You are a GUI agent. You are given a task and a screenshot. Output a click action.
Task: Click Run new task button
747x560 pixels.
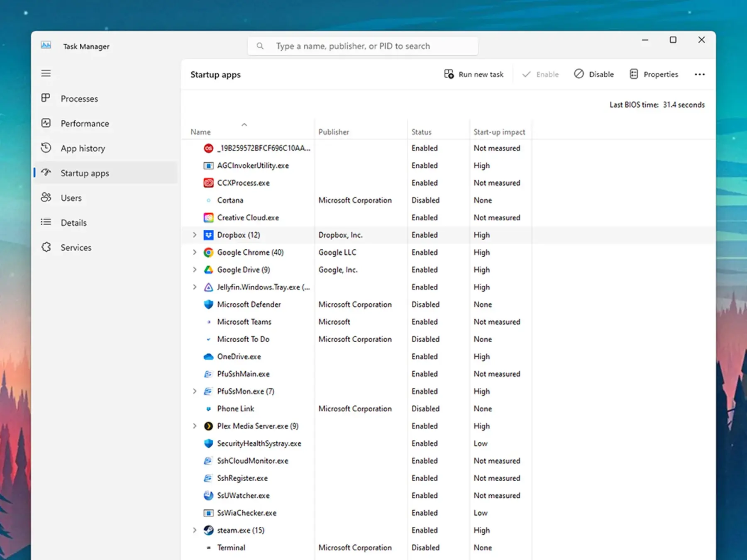tap(474, 74)
